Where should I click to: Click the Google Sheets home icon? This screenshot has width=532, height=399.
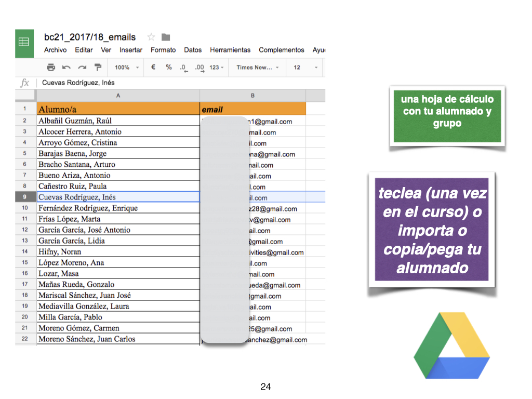(24, 43)
